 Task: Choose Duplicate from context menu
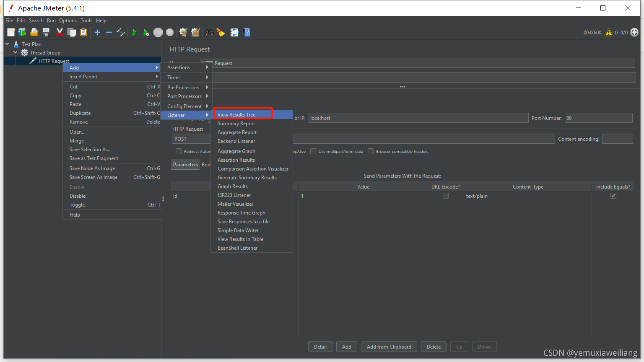coord(112,113)
